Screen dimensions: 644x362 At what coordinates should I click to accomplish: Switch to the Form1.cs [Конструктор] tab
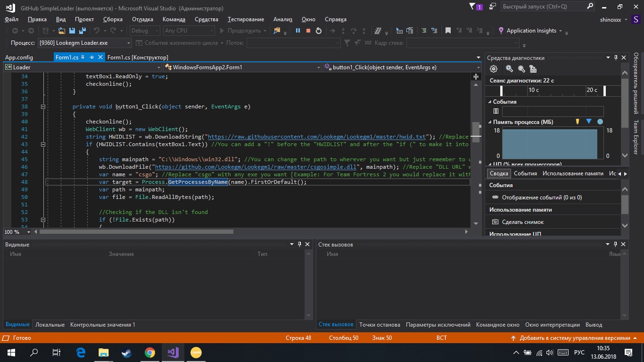point(138,57)
